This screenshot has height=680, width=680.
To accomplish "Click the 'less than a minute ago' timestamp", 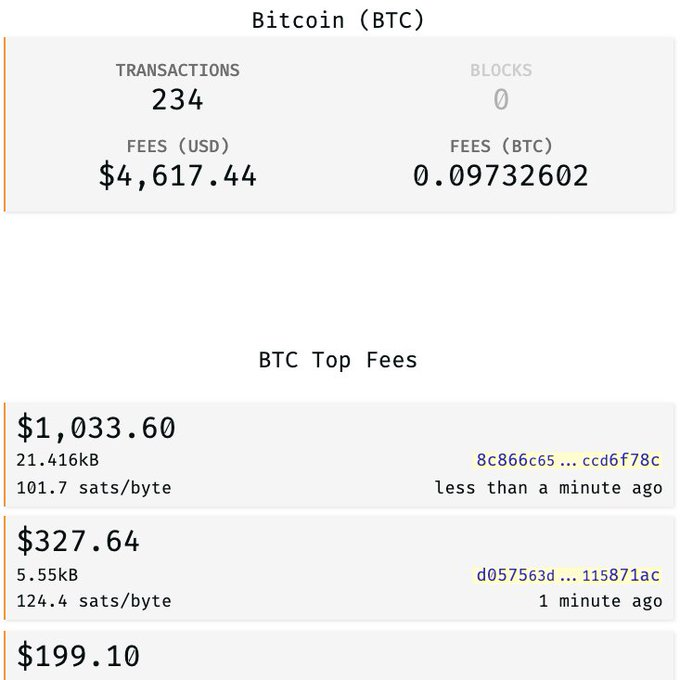I will tap(549, 488).
